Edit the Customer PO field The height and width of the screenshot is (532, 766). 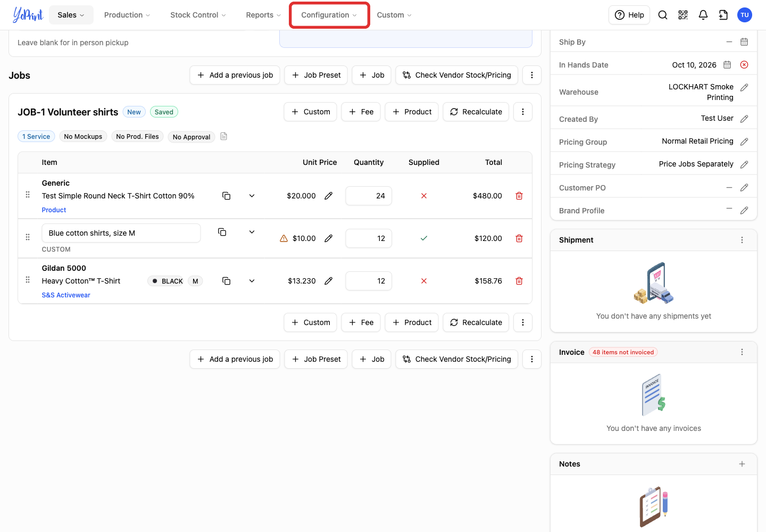click(x=744, y=187)
